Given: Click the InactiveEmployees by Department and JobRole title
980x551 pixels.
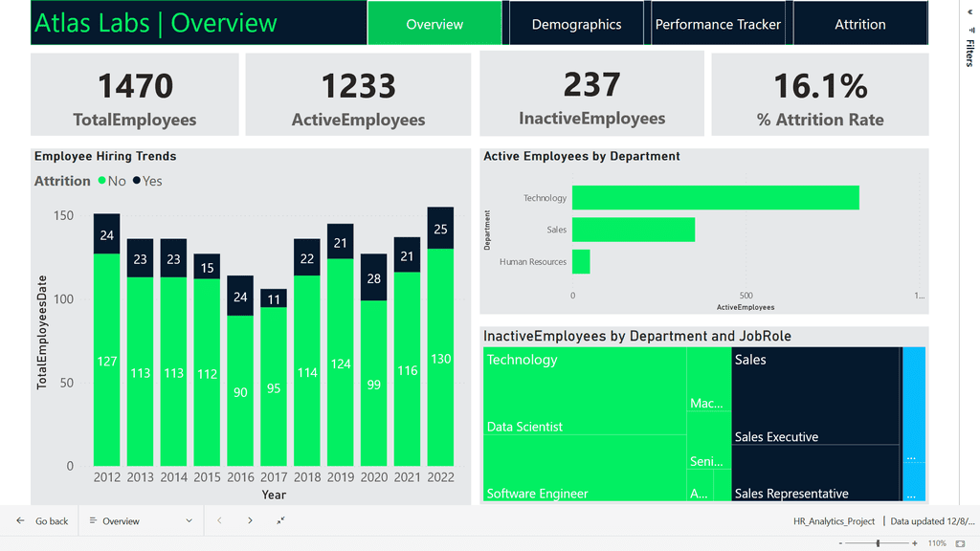Looking at the screenshot, I should [x=637, y=336].
